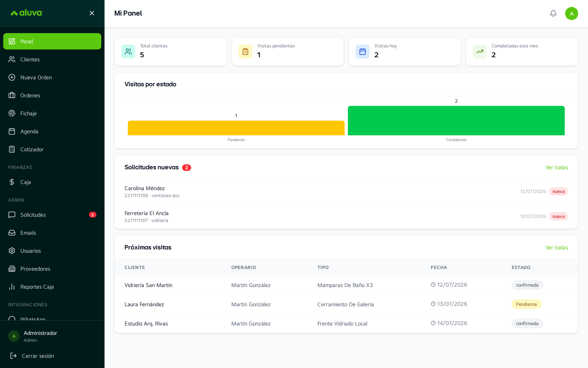Viewport: 588px width, 368px height.
Task: Open the Ferretería El Ancla request row
Action: (346, 216)
